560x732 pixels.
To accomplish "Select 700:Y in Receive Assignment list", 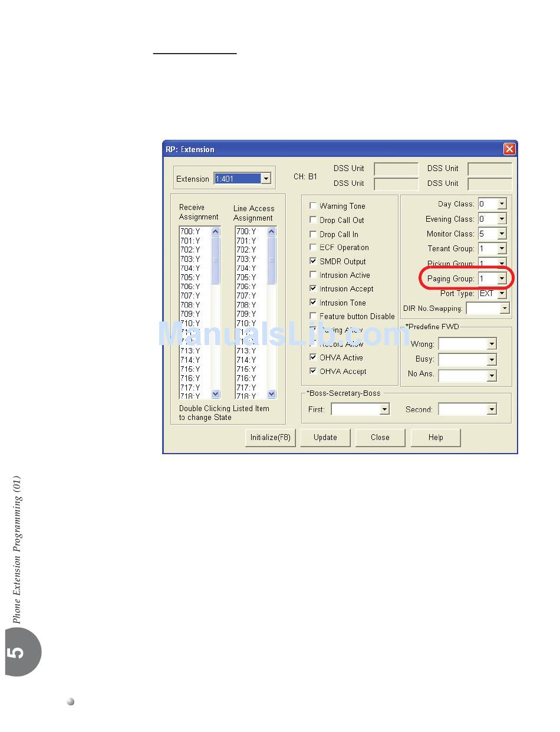I will click(x=190, y=232).
